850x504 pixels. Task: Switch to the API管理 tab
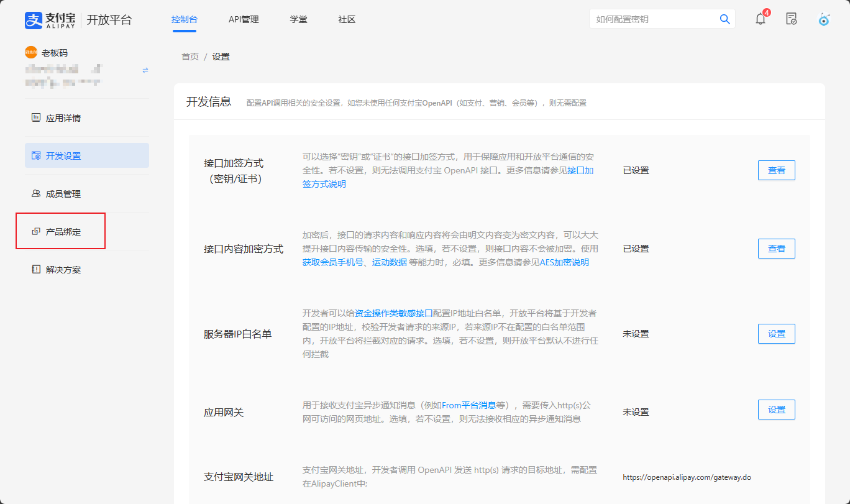[x=244, y=19]
